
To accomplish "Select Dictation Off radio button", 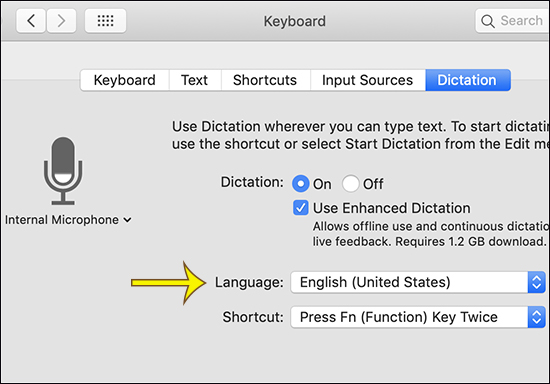I will coord(351,184).
